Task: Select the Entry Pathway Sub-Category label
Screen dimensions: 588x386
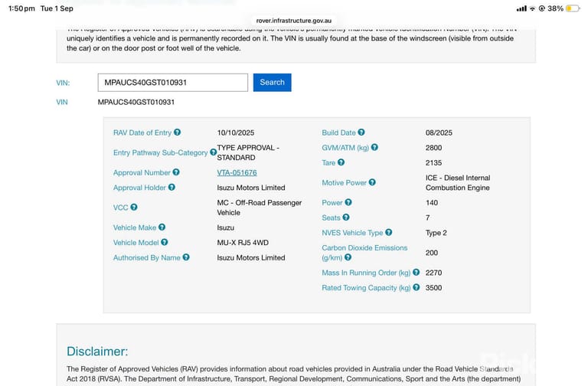Action: click(x=160, y=152)
